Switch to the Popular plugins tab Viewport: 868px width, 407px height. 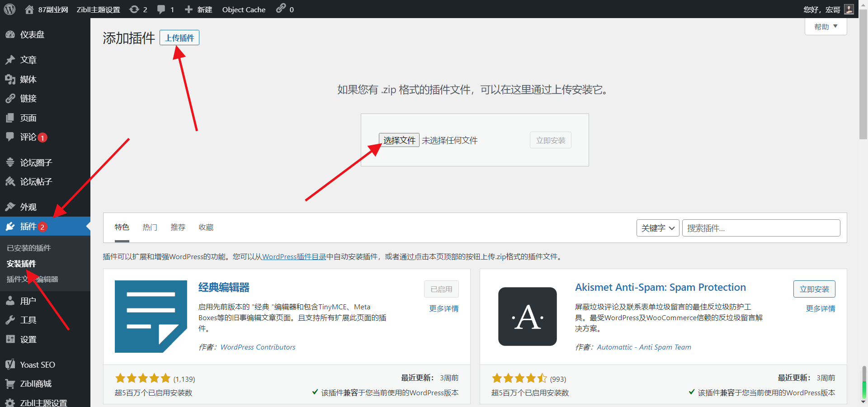[x=150, y=227]
